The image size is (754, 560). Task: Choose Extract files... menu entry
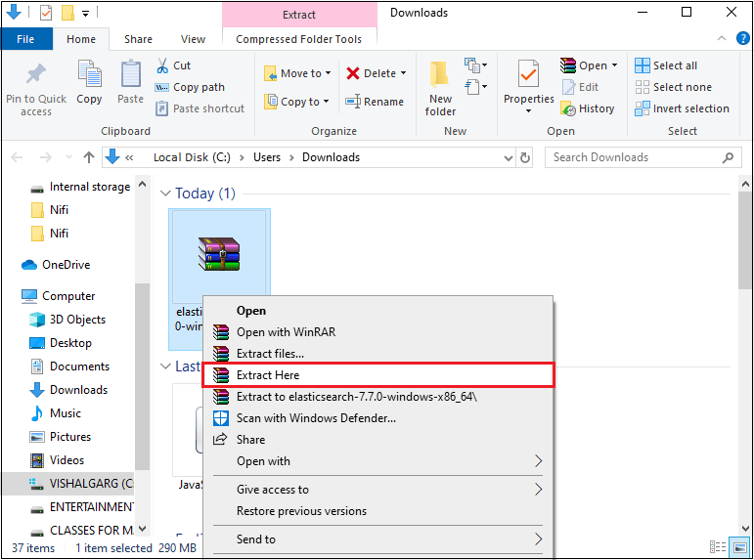pos(377,354)
